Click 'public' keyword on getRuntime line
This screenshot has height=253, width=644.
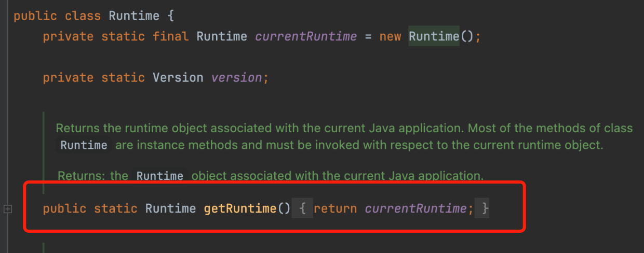pos(64,208)
